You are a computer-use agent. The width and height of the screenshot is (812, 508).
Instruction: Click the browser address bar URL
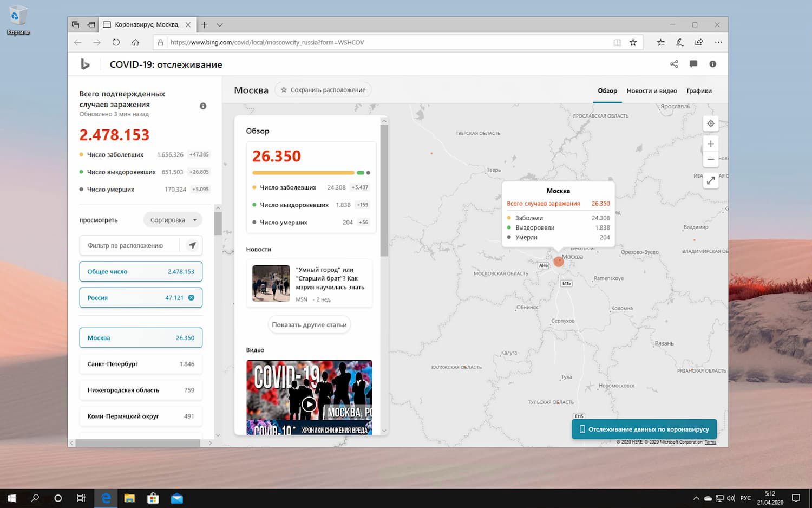267,42
